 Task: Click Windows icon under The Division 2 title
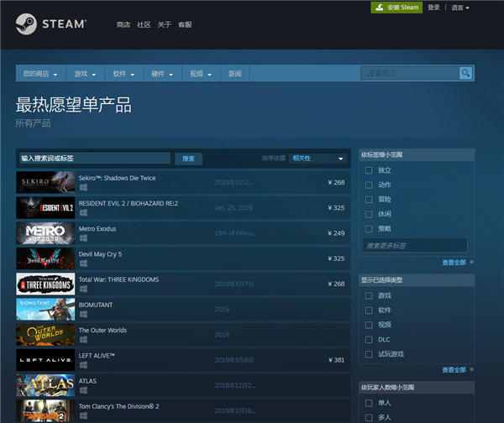(83, 415)
